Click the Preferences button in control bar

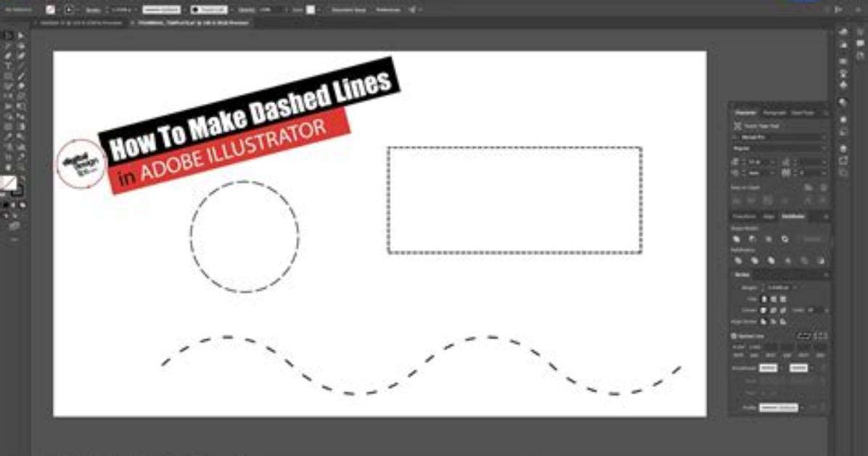click(388, 9)
